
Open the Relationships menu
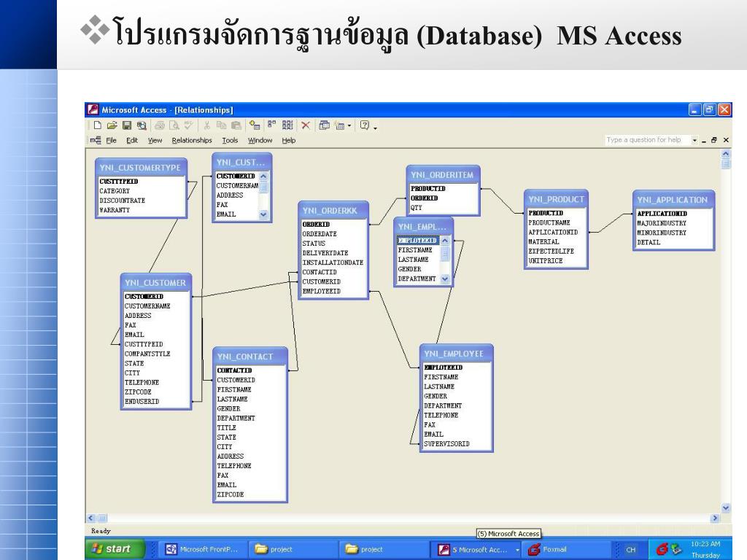[x=192, y=141]
